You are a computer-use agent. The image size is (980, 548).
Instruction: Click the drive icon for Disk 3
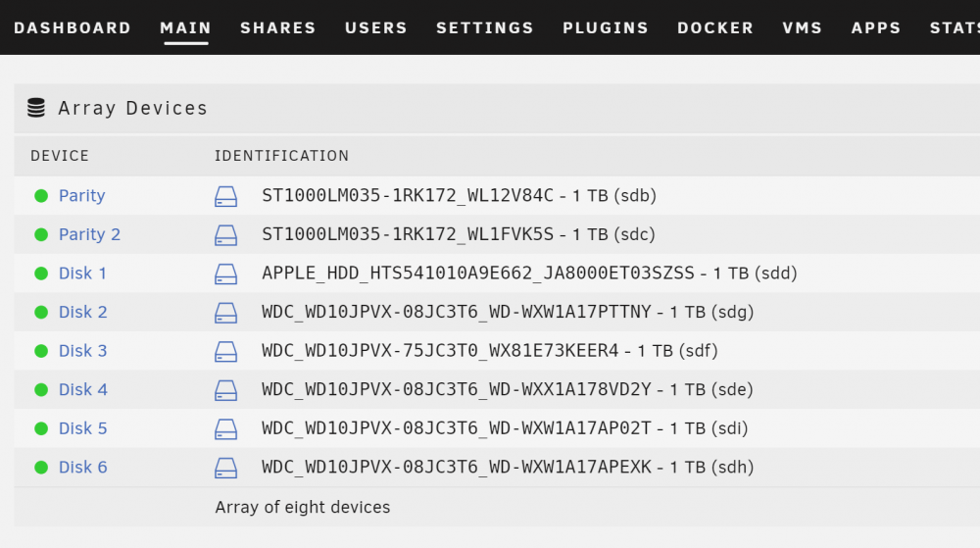coord(225,351)
